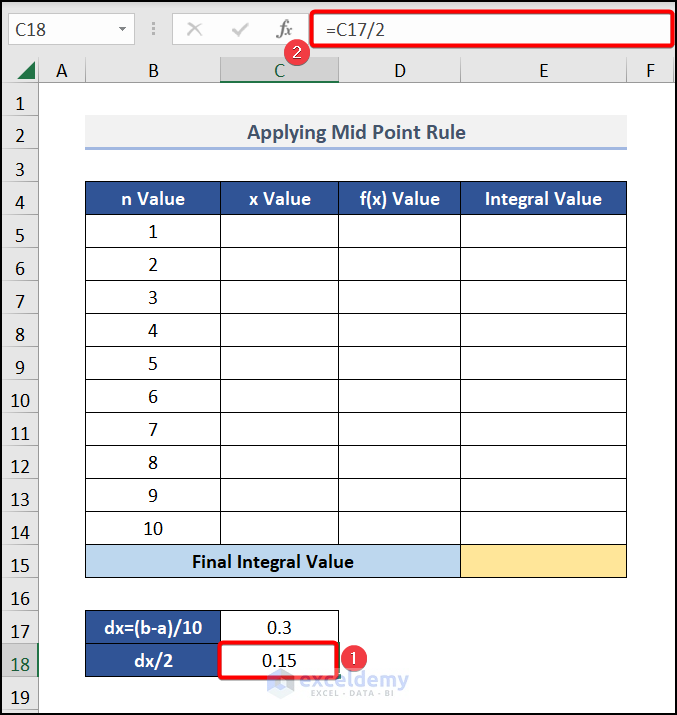Select row 15 header
The image size is (677, 715).
[20, 564]
